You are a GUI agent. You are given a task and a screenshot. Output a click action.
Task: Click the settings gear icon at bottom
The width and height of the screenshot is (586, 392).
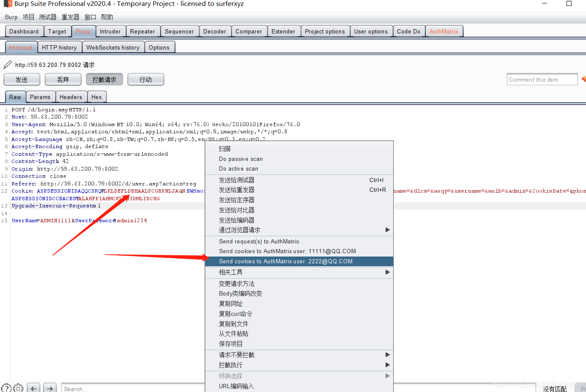[18, 387]
